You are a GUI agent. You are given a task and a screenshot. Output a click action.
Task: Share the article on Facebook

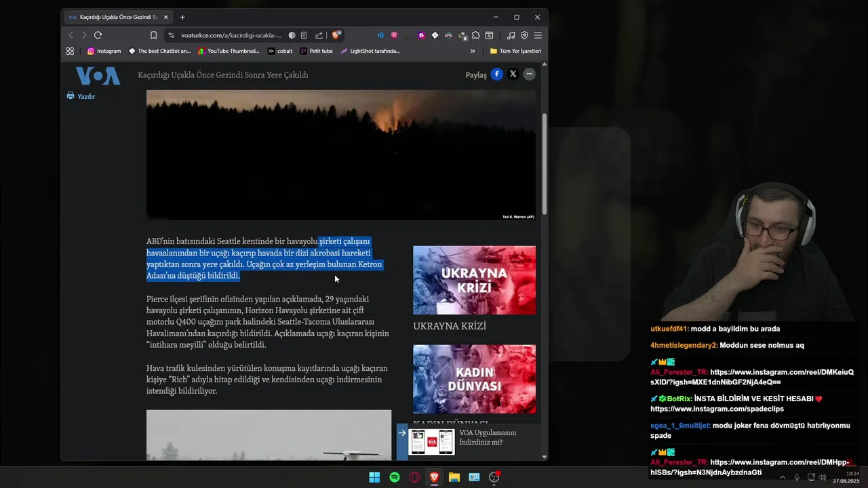497,75
